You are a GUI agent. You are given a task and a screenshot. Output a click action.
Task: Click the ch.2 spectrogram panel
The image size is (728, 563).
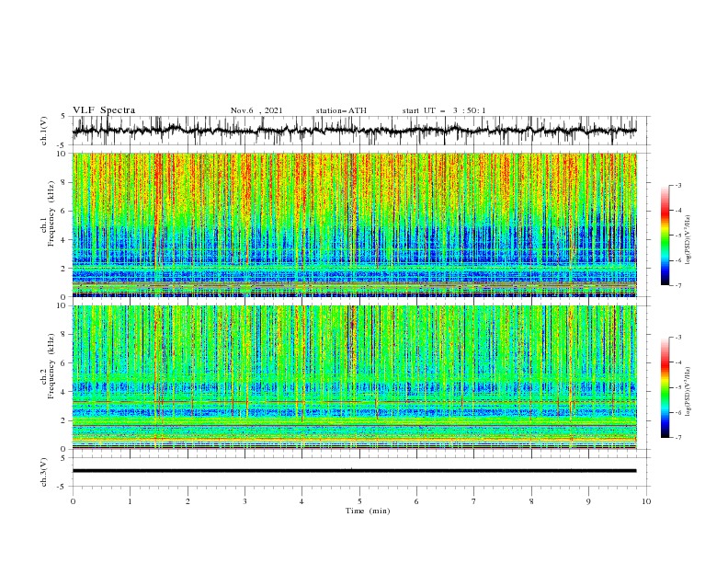point(354,377)
